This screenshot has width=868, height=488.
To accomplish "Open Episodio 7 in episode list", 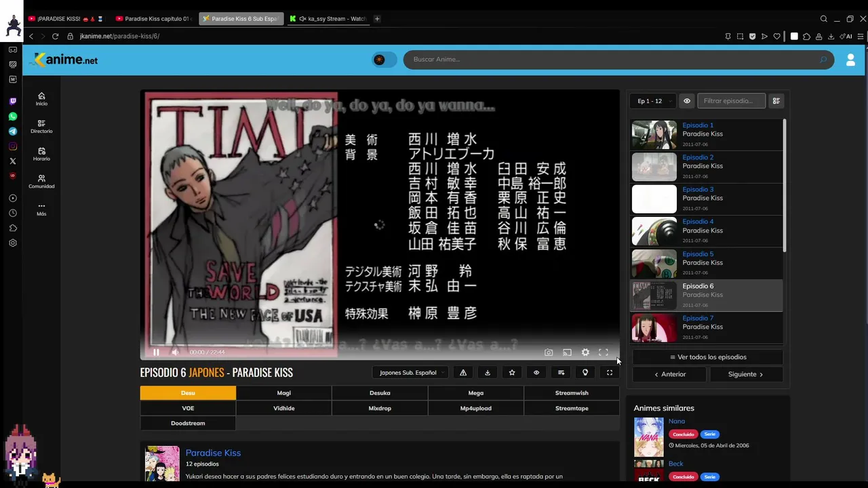I will click(x=707, y=327).
